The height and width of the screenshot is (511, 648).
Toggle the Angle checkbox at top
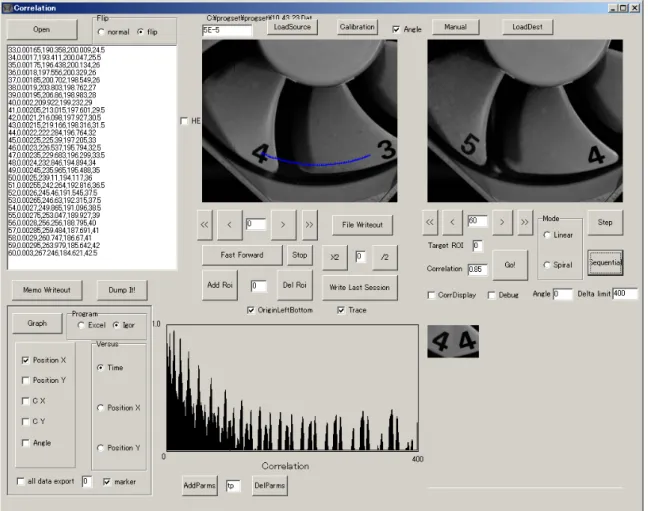[396, 29]
